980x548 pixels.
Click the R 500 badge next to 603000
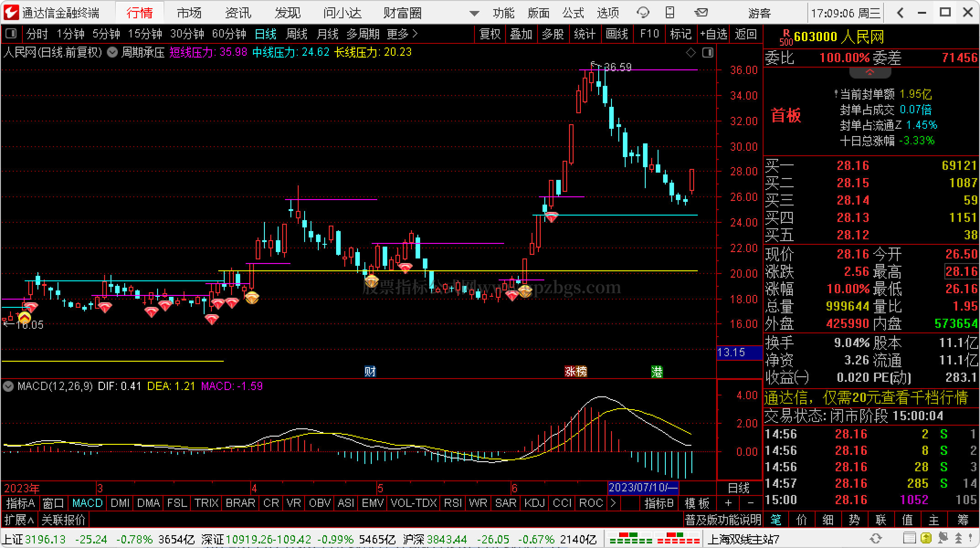pyautogui.click(x=786, y=37)
